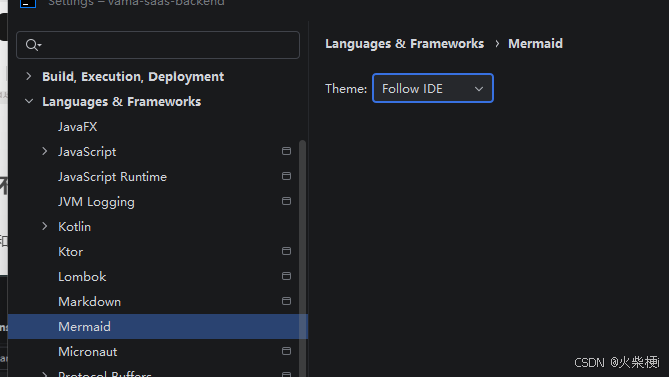The image size is (669, 377).
Task: Click project-level icon beside Micronaut
Action: click(x=286, y=351)
